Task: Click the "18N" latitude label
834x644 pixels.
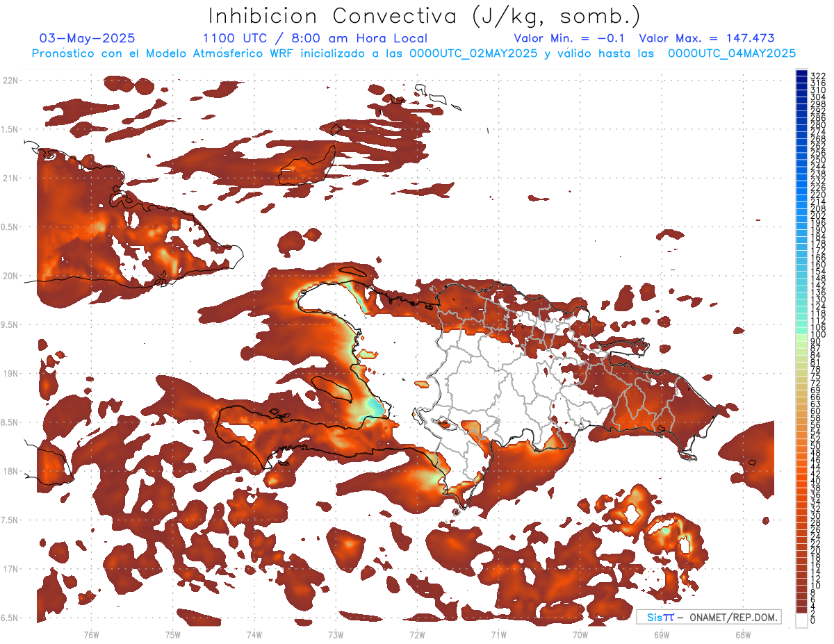Action: click(x=12, y=471)
